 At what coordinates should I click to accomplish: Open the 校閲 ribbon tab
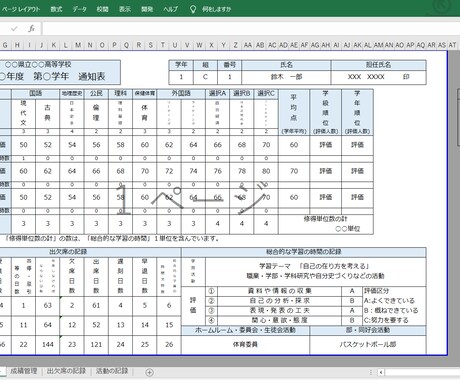click(x=102, y=9)
